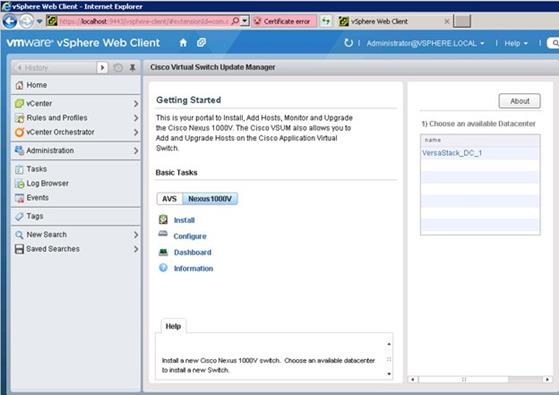559x395 pixels.
Task: Open Events in the navigator
Action: coord(76,198)
